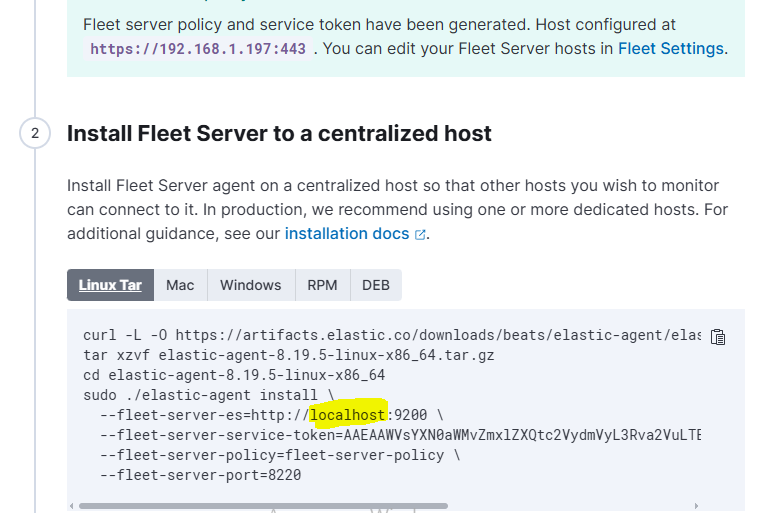Switch to the Mac tab

[180, 285]
